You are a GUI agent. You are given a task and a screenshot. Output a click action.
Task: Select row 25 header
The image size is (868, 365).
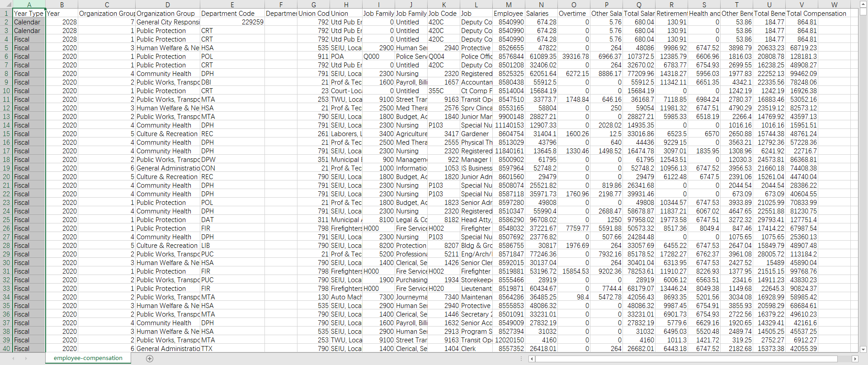[x=6, y=220]
